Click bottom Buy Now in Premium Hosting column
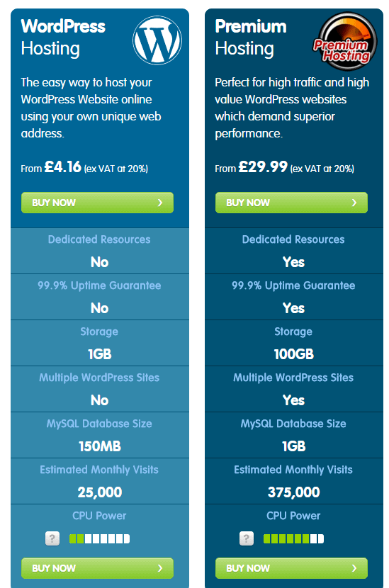Viewport: 389px width, 588px height. (x=291, y=568)
